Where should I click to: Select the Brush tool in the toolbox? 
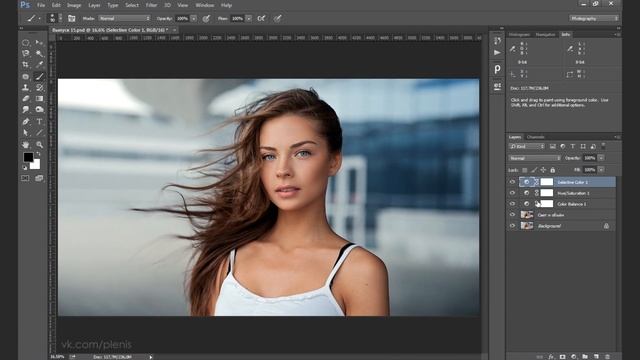39,76
